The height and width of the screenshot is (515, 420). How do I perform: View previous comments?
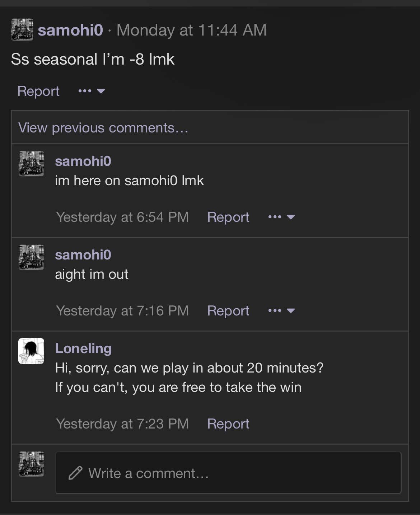103,128
